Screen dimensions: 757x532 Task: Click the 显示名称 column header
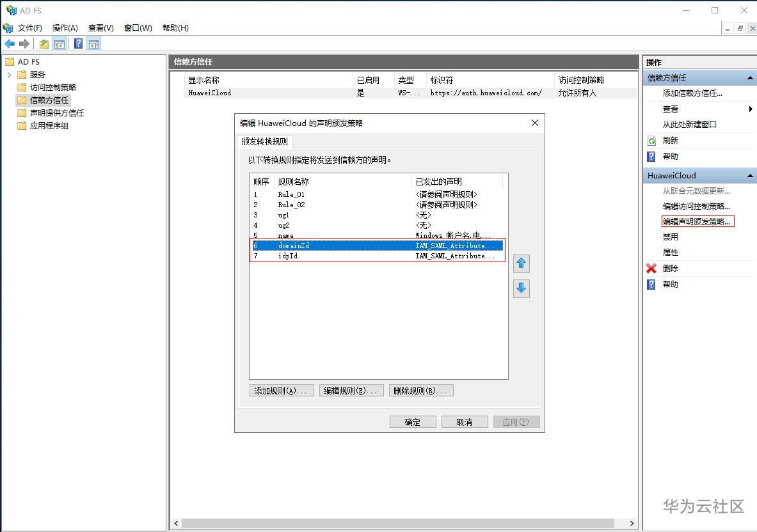click(x=268, y=80)
